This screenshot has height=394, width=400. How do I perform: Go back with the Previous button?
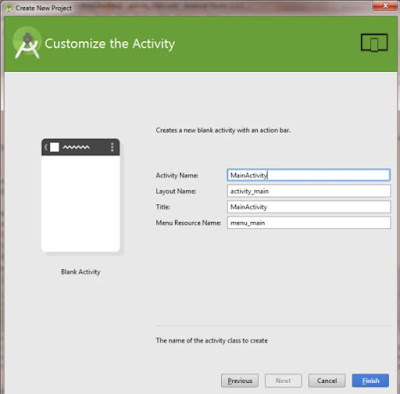[x=240, y=381]
